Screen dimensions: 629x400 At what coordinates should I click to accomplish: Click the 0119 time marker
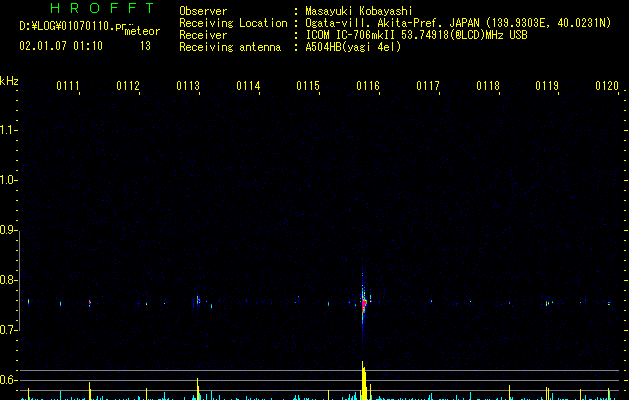click(x=547, y=86)
